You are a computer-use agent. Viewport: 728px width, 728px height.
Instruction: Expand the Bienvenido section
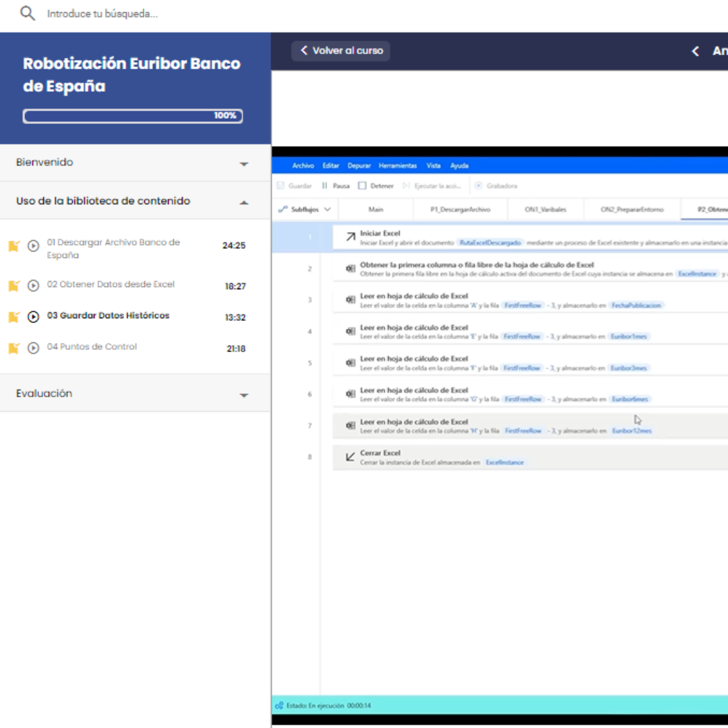[x=135, y=162]
